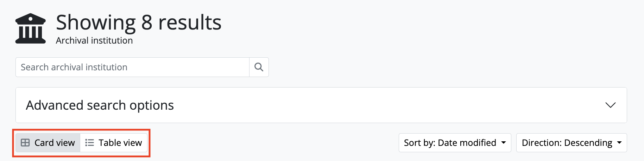Click the Archival institution subtitle text

click(x=94, y=41)
